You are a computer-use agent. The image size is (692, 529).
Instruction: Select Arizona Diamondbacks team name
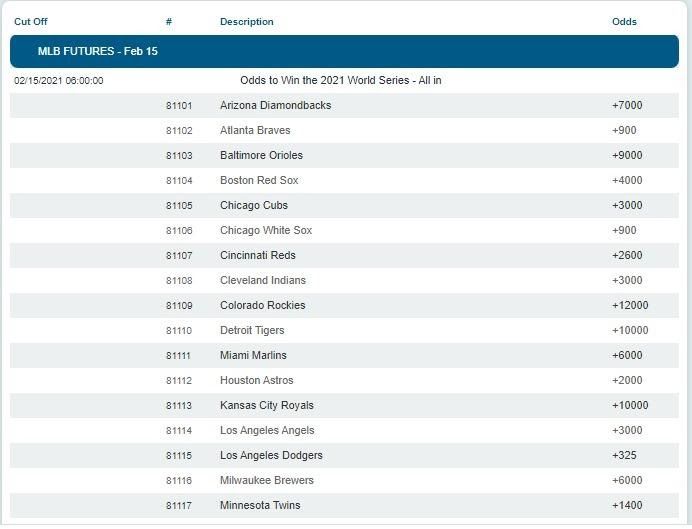click(275, 105)
